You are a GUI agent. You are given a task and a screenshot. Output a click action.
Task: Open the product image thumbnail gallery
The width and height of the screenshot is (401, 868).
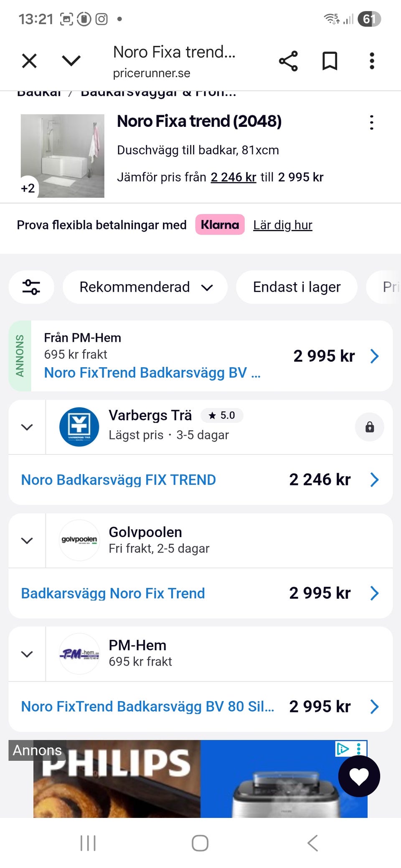(63, 156)
